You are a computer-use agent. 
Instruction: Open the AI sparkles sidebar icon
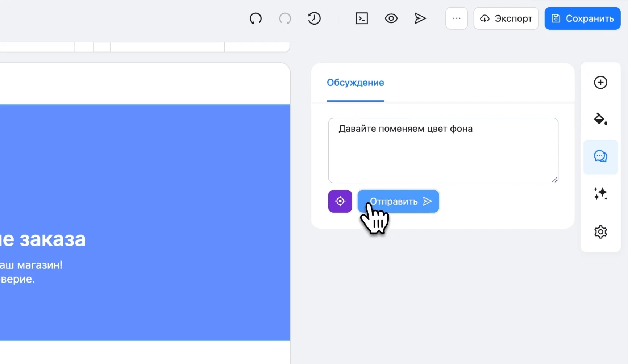[600, 194]
